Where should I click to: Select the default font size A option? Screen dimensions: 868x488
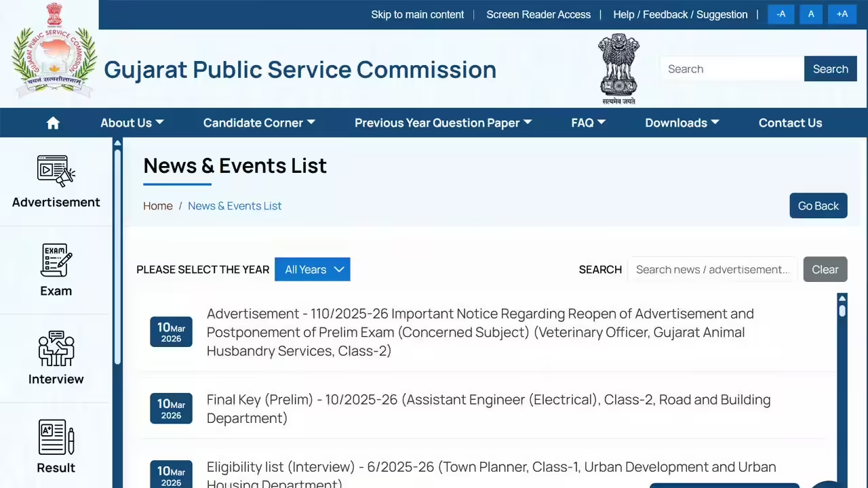point(811,14)
